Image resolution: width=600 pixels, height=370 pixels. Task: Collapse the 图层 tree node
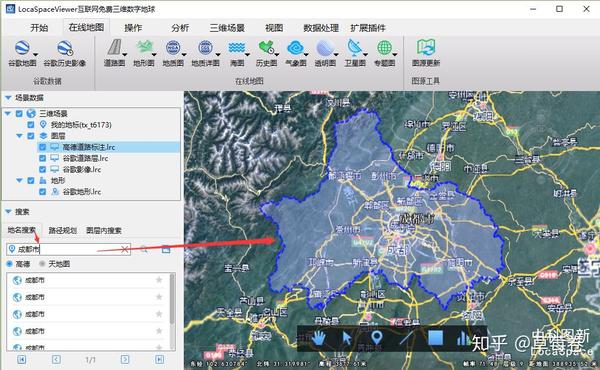point(20,136)
